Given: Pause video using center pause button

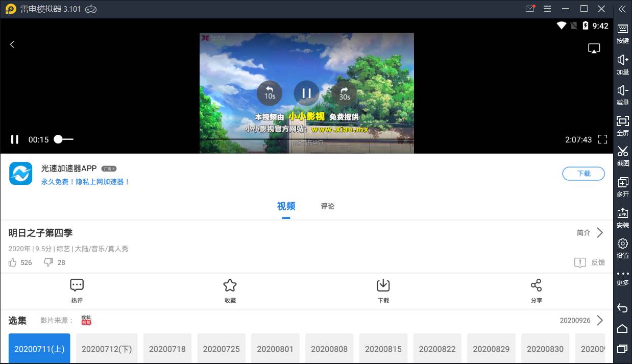Looking at the screenshot, I should (306, 93).
